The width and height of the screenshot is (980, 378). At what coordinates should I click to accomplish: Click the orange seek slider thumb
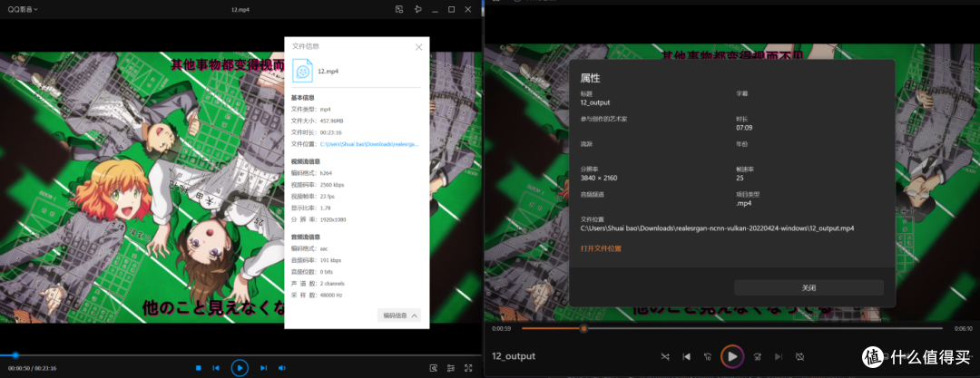583,328
